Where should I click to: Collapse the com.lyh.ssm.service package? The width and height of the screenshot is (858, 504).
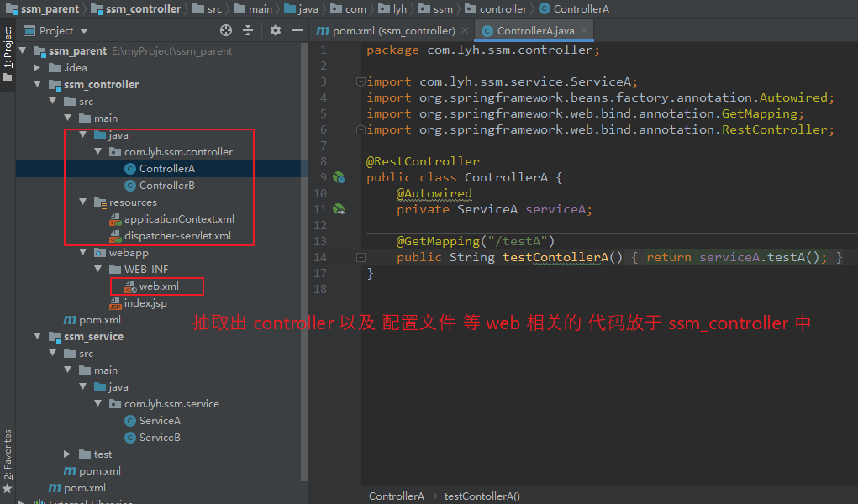98,403
